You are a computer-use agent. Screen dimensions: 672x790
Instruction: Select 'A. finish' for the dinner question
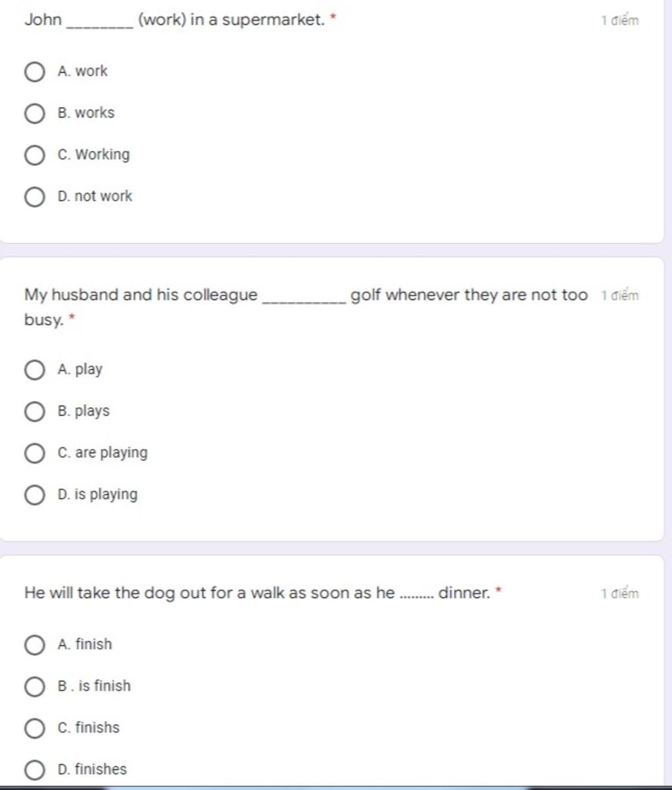[35, 644]
